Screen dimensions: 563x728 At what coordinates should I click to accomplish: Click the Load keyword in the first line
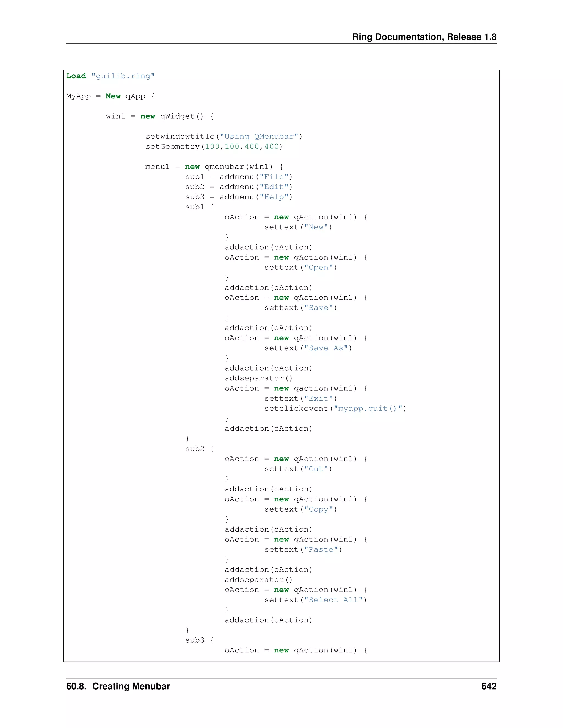click(x=76, y=76)
